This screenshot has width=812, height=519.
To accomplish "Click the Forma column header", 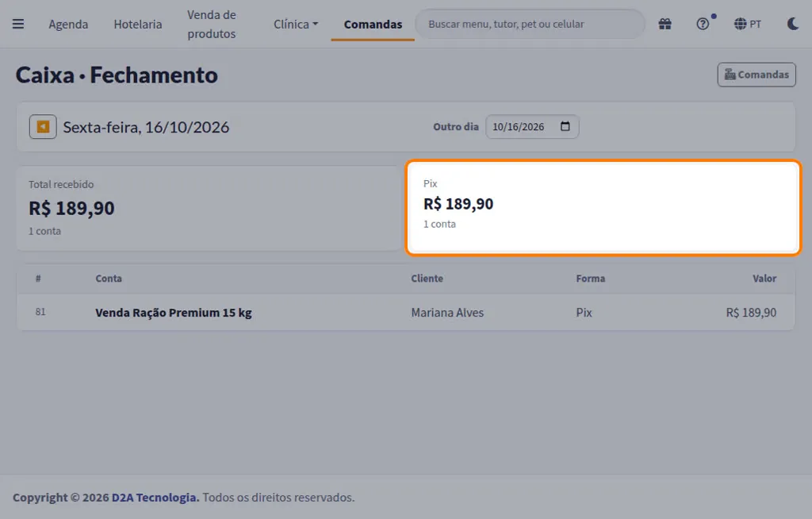I will coord(590,279).
